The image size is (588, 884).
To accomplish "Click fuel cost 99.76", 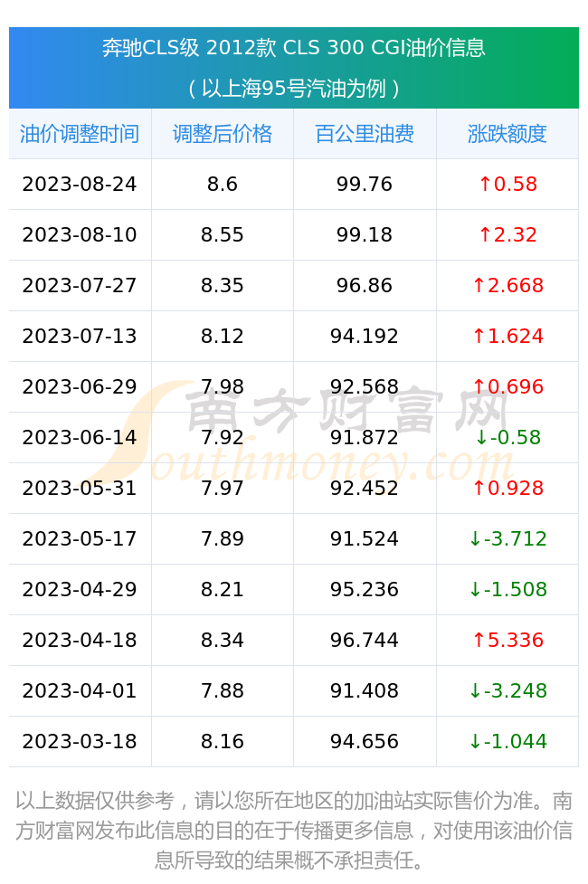I will [x=365, y=185].
